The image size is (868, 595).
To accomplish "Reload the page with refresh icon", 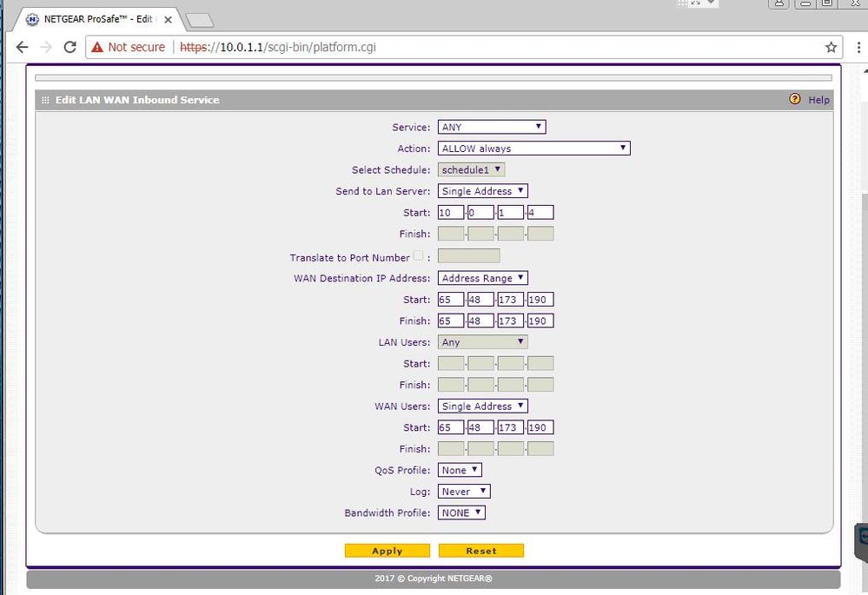I will coord(70,47).
